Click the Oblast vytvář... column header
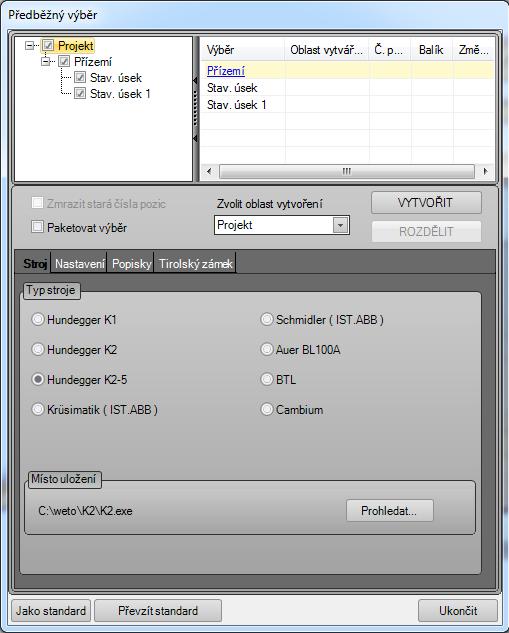Viewport: 509px width, 633px height. point(327,50)
